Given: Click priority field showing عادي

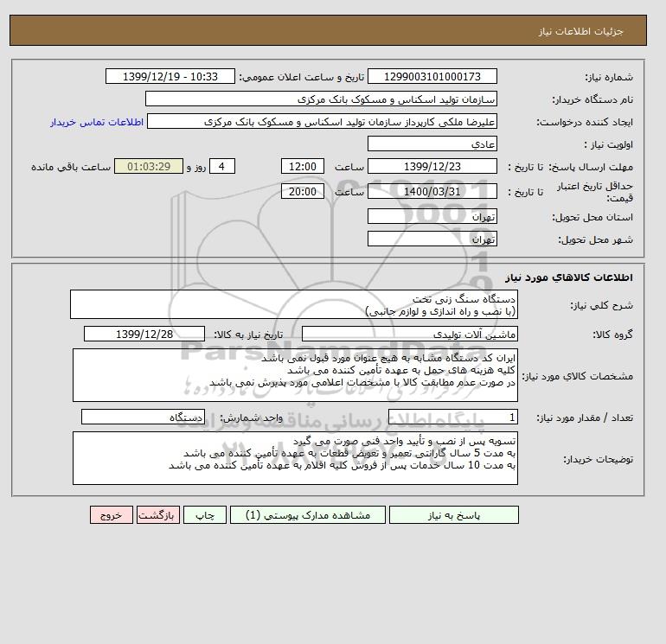Looking at the screenshot, I should point(432,143).
